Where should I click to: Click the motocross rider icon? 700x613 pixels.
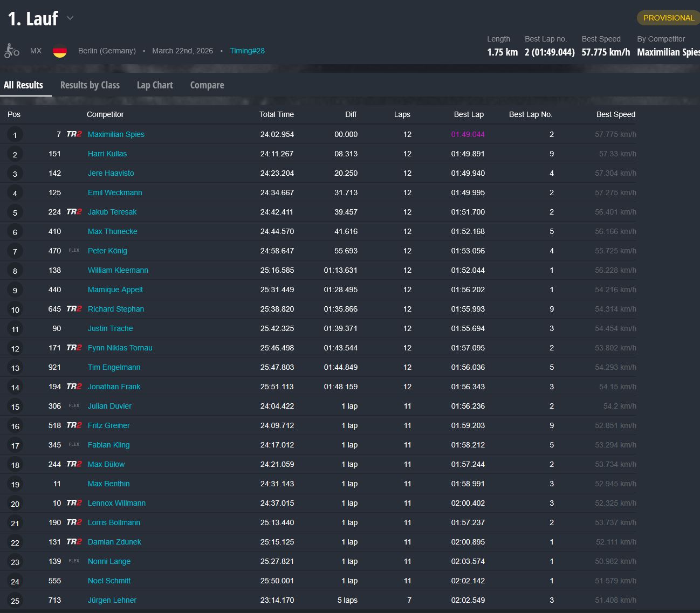12,51
